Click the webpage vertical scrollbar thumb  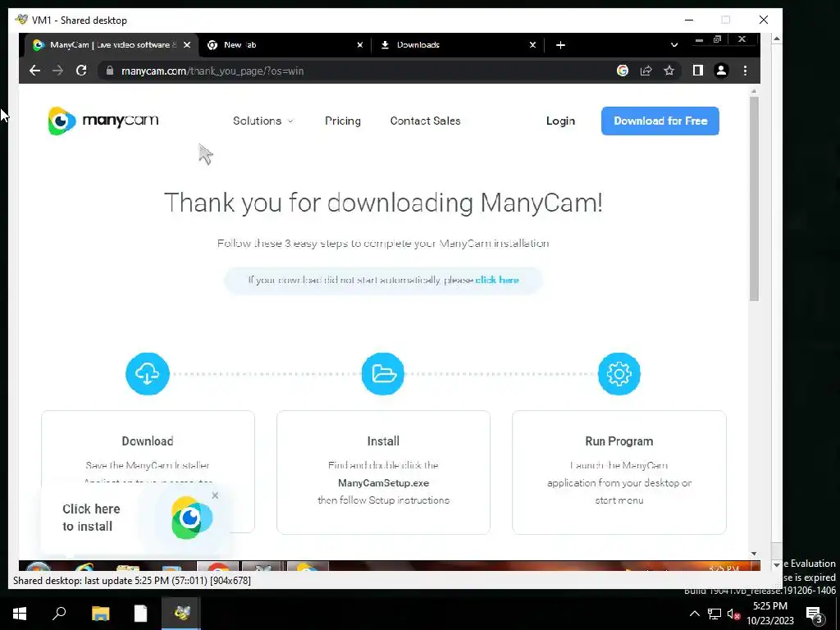(755, 199)
